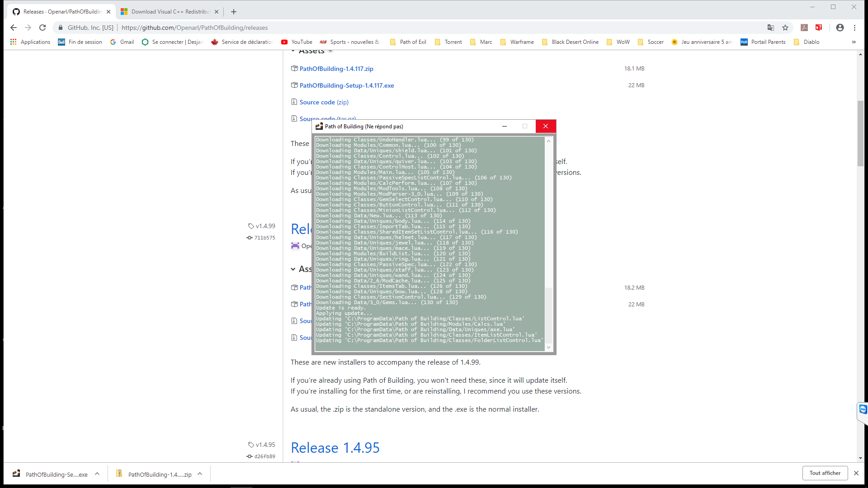Bookmark this page with the star icon
Screen dimensions: 868x488
[785, 28]
